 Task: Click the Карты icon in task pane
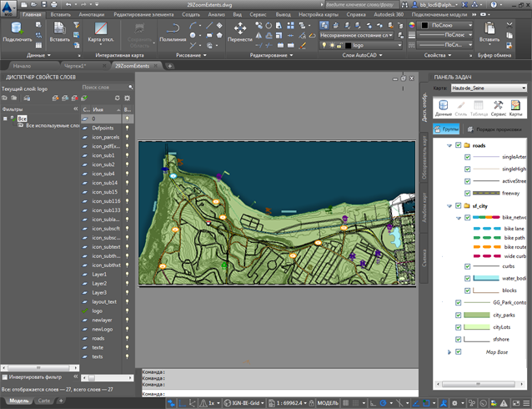pyautogui.click(x=516, y=107)
